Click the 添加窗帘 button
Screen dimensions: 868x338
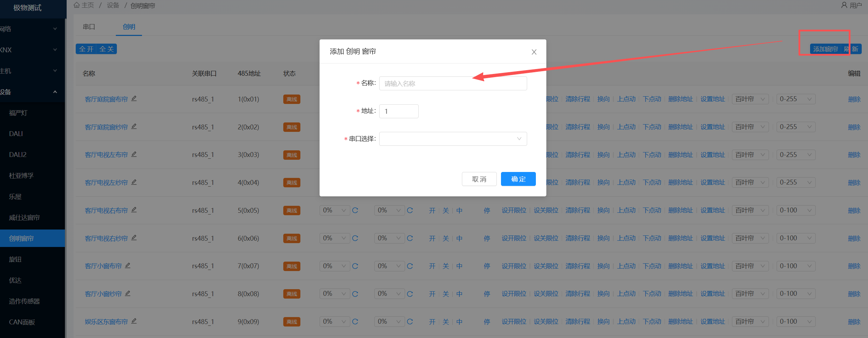pyautogui.click(x=825, y=49)
